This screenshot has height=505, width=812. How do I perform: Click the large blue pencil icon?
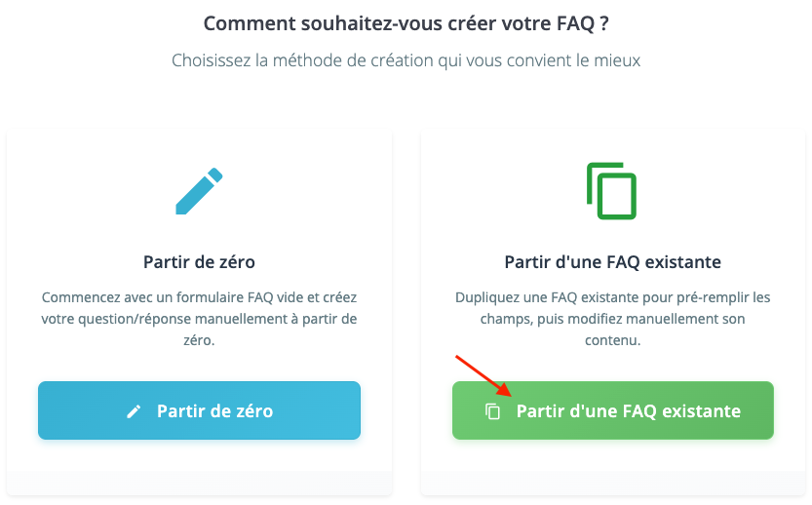point(199,192)
